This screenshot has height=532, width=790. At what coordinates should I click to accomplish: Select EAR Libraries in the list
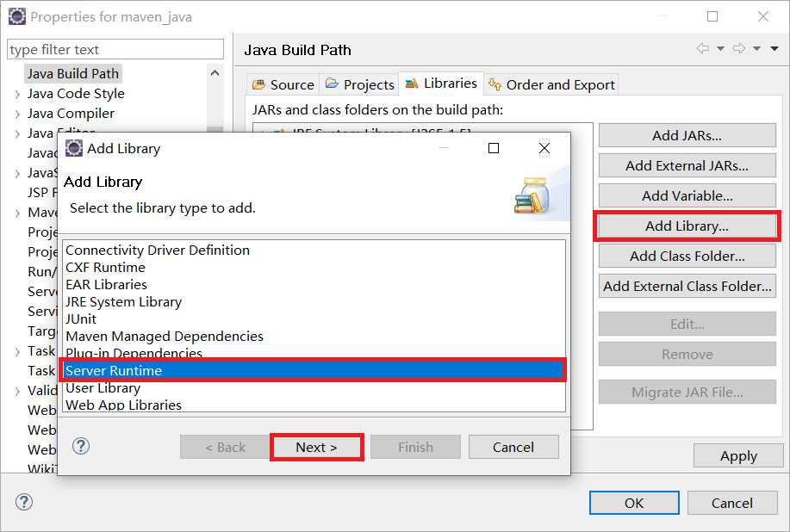(314, 284)
